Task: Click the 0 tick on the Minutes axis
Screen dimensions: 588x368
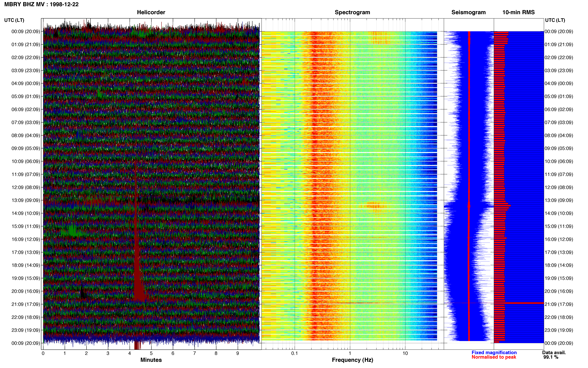Action: [43, 353]
